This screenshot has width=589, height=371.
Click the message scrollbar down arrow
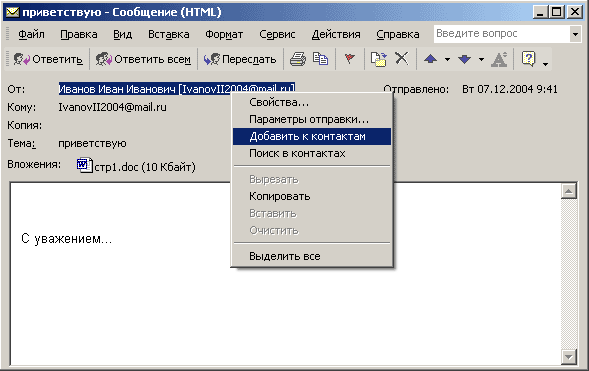click(568, 357)
